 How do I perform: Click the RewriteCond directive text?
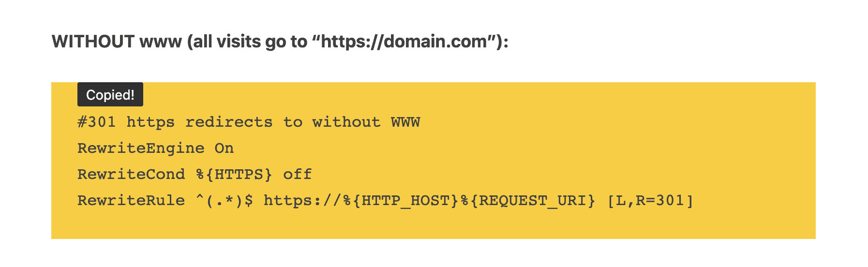[x=131, y=174]
